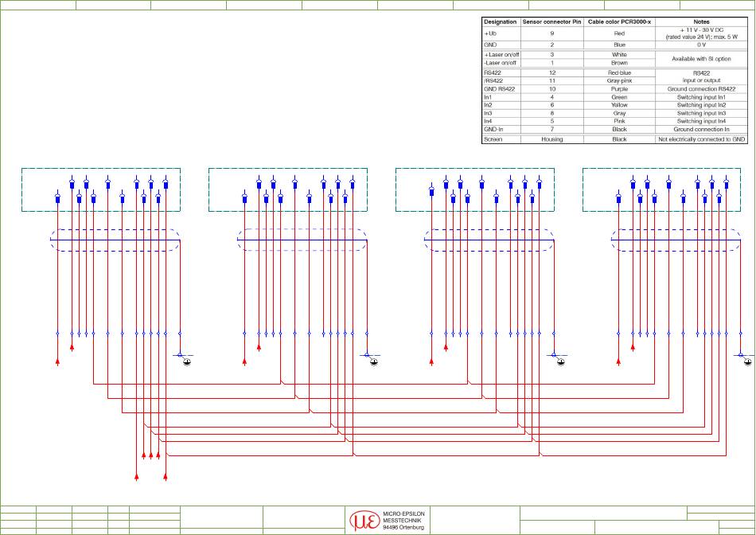Screen dimensions: 756x535
Task: Click the 'GND' designation in the Blue row
Action: point(490,45)
